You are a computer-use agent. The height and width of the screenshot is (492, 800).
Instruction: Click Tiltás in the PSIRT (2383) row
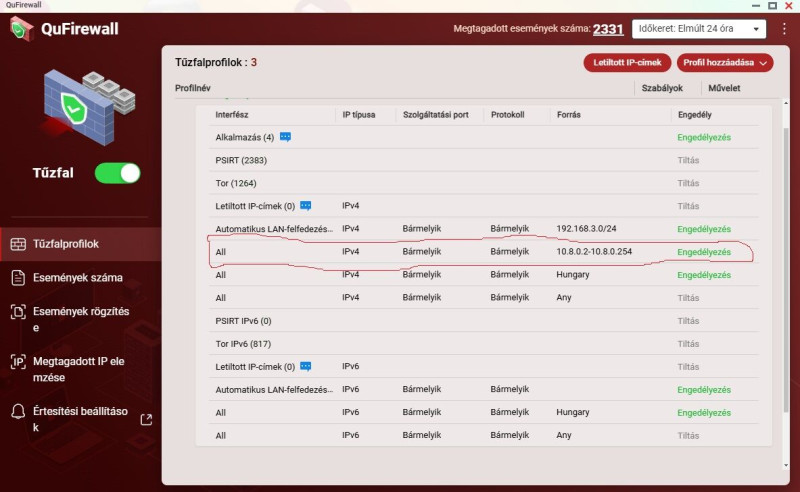click(688, 160)
